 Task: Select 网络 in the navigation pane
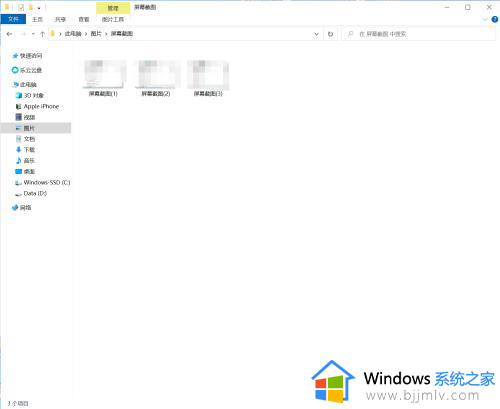pos(22,208)
